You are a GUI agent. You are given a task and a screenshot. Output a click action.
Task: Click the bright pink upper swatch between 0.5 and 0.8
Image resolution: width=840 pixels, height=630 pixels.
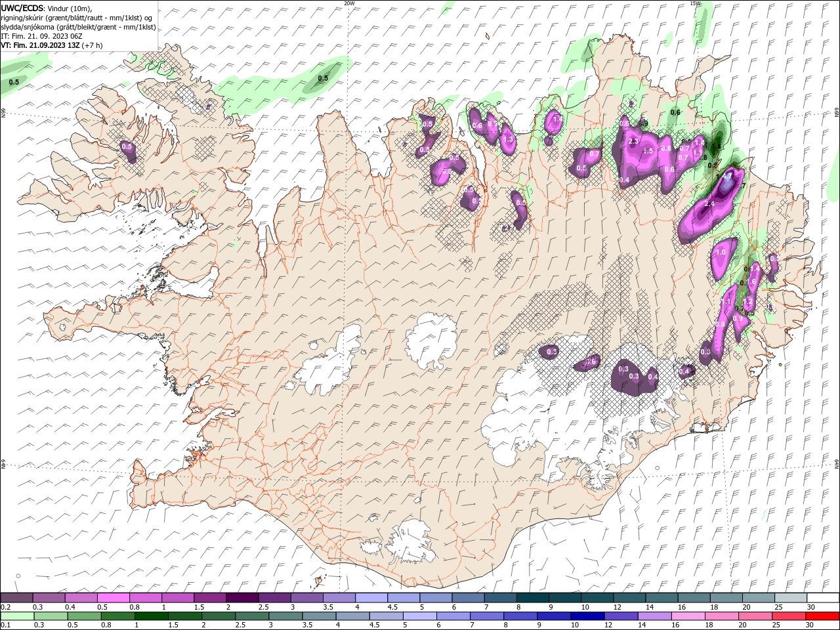point(114,598)
